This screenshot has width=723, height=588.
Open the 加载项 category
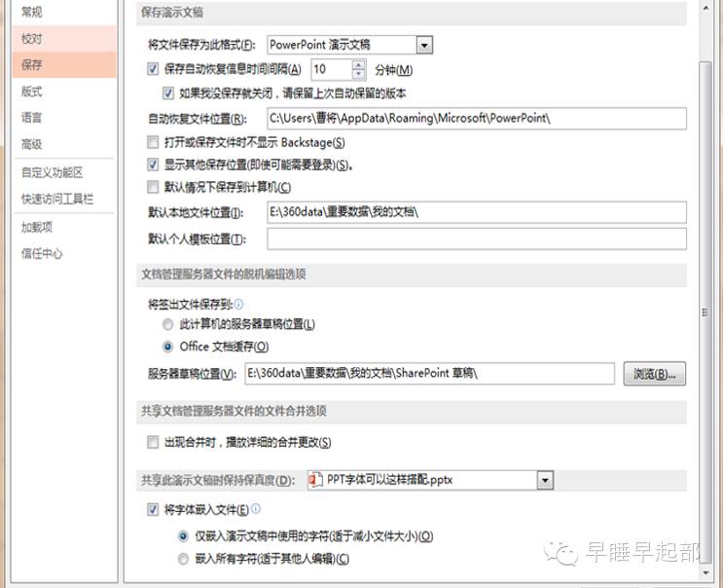(64, 227)
